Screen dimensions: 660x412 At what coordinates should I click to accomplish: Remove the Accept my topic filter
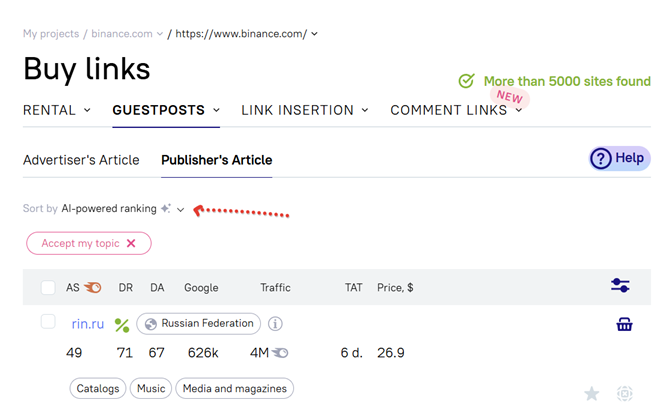click(x=131, y=243)
